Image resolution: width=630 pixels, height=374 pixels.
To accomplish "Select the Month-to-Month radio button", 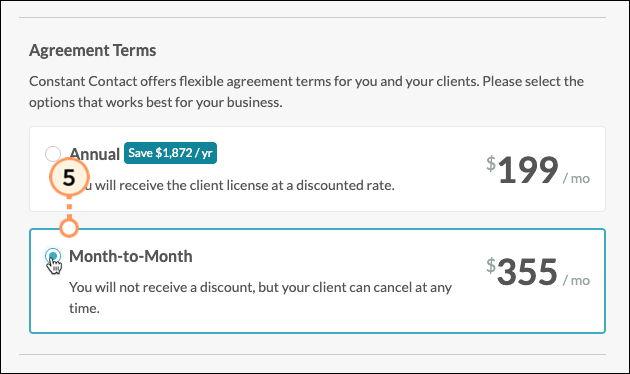I will tap(53, 255).
